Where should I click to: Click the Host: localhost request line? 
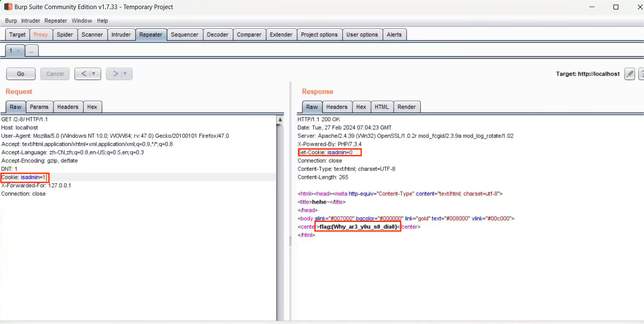coord(19,128)
